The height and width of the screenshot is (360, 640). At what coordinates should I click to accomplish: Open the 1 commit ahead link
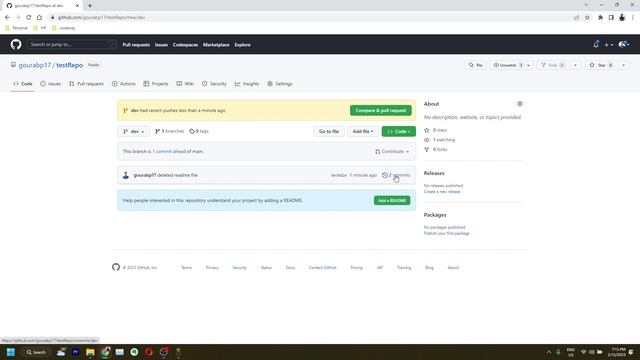169,151
